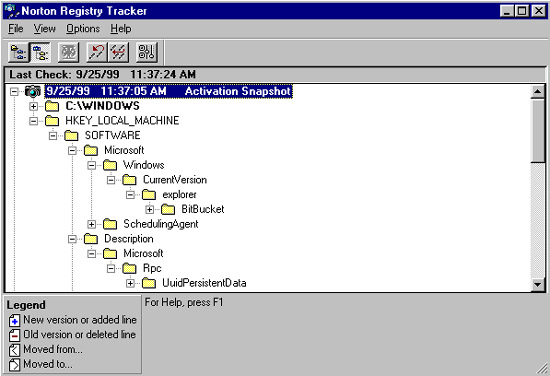
Task: Click the double red arrows toolbar icon
Action: (118, 52)
